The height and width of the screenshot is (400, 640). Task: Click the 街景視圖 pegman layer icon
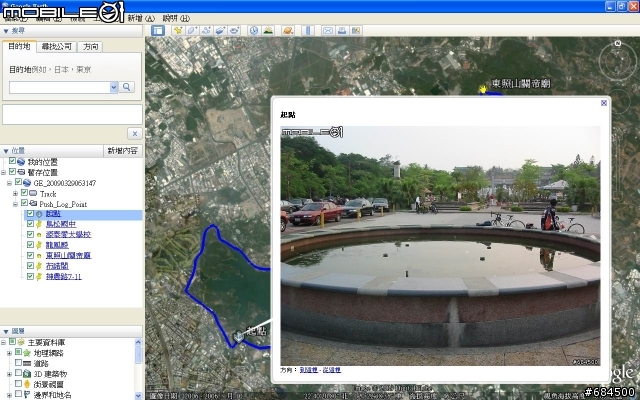(x=27, y=384)
